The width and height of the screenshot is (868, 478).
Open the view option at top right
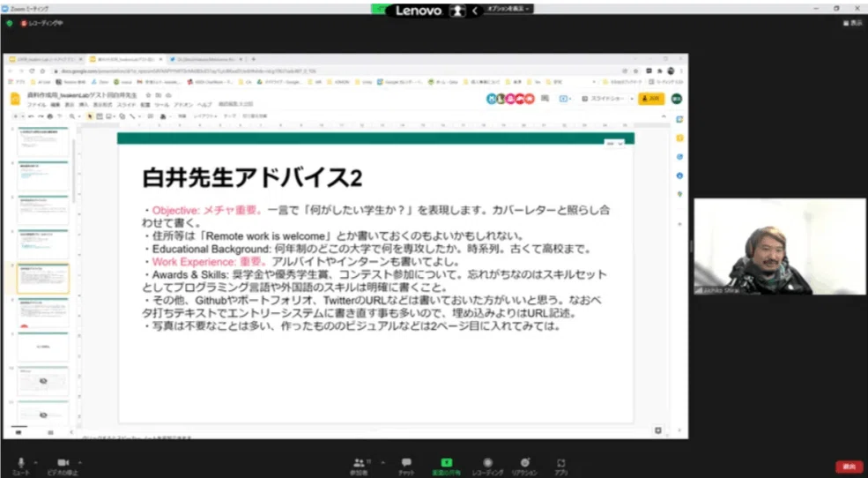852,23
